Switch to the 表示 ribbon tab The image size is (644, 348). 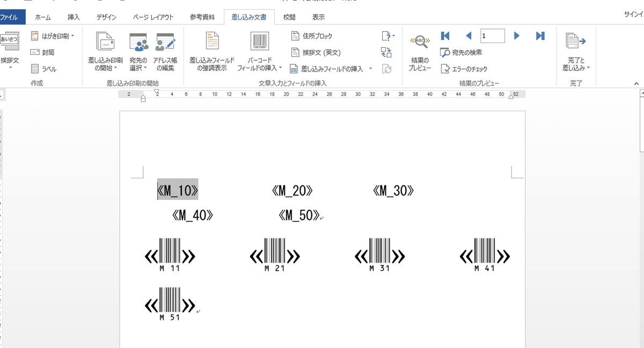coord(318,17)
